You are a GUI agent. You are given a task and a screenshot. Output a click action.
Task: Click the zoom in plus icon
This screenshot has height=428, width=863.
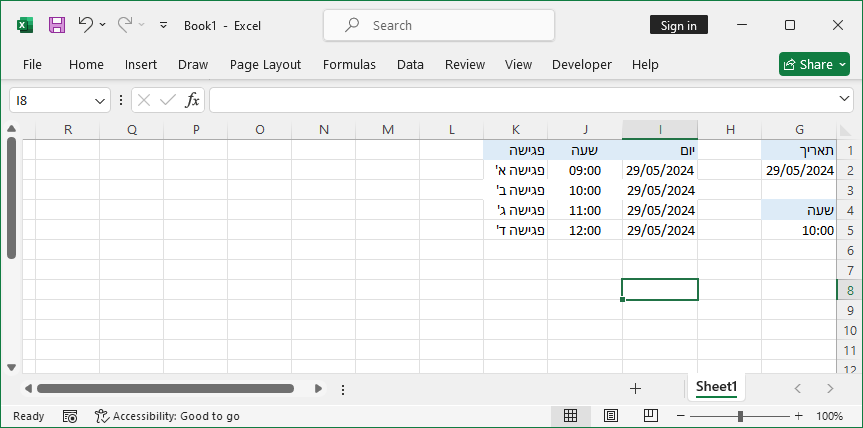[x=798, y=416]
